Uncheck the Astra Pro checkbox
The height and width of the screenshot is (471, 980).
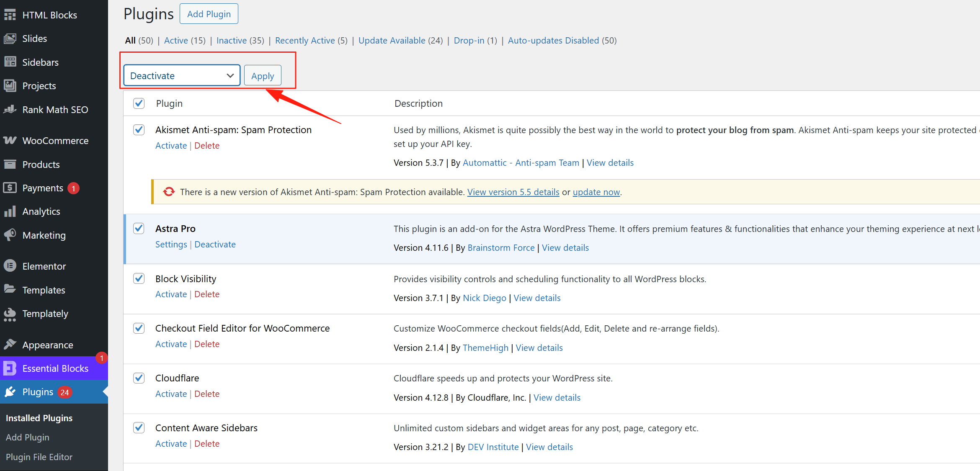point(139,229)
